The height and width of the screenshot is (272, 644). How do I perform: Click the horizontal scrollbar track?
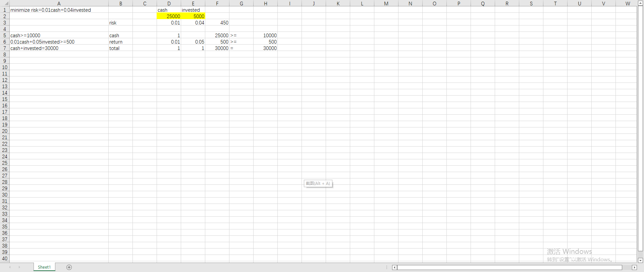(509, 267)
